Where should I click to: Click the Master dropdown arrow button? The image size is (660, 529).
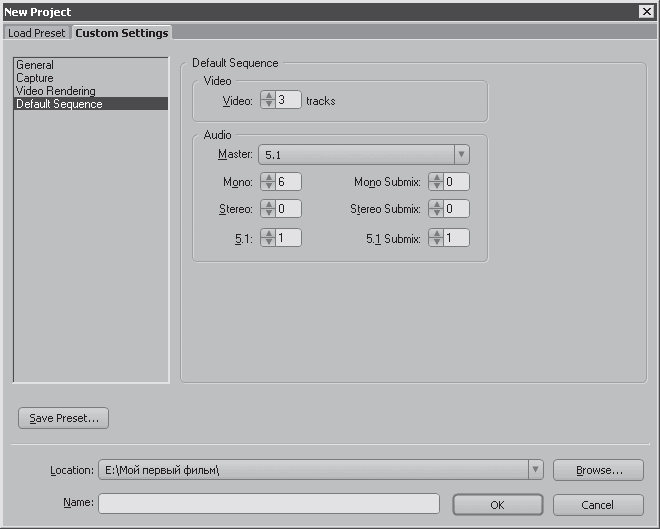point(462,154)
